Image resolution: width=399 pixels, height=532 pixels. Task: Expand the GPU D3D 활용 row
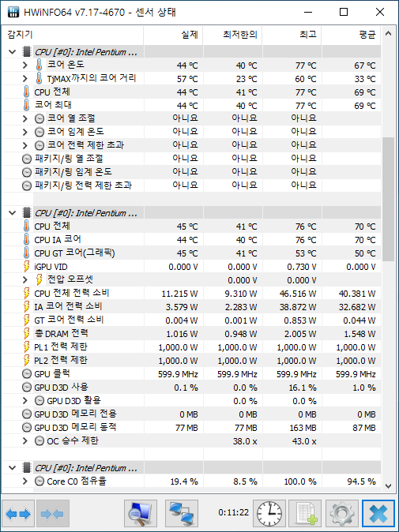click(24, 401)
